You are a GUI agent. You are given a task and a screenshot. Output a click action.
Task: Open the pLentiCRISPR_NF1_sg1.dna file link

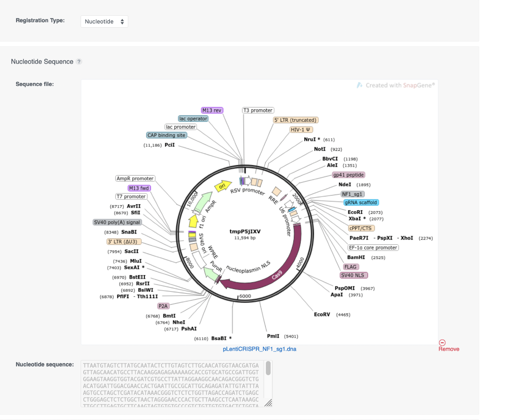point(259,349)
